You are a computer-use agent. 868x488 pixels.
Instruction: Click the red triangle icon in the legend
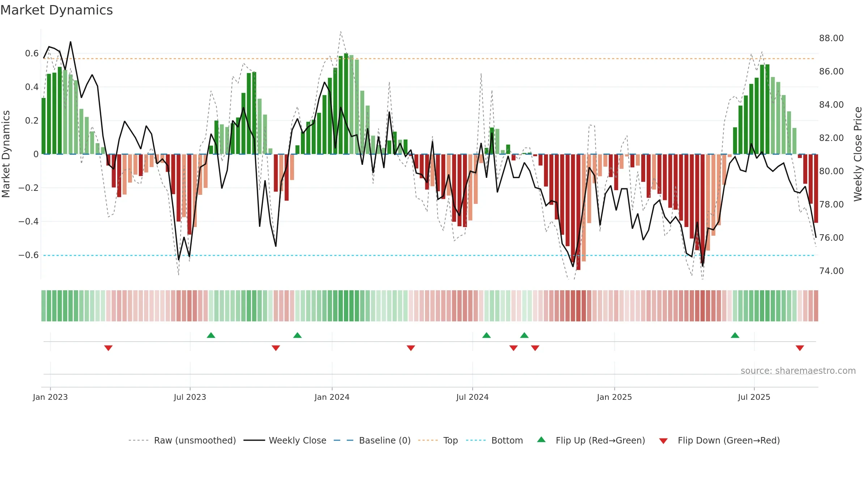pyautogui.click(x=663, y=441)
